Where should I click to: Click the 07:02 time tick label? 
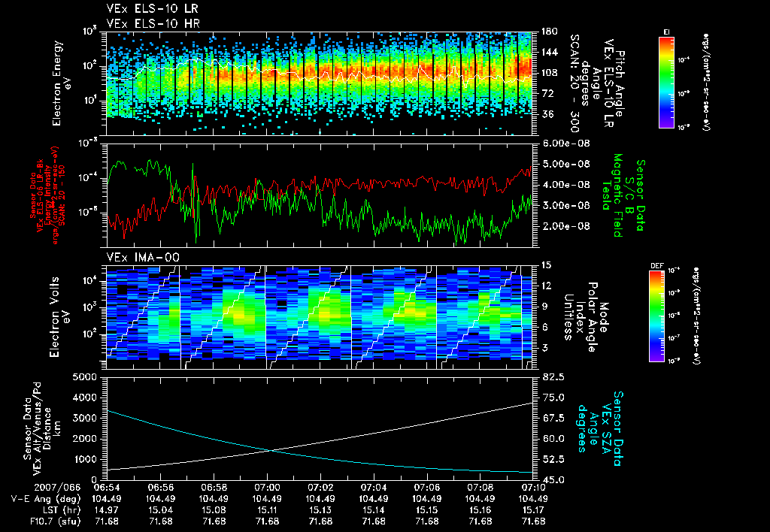320,488
